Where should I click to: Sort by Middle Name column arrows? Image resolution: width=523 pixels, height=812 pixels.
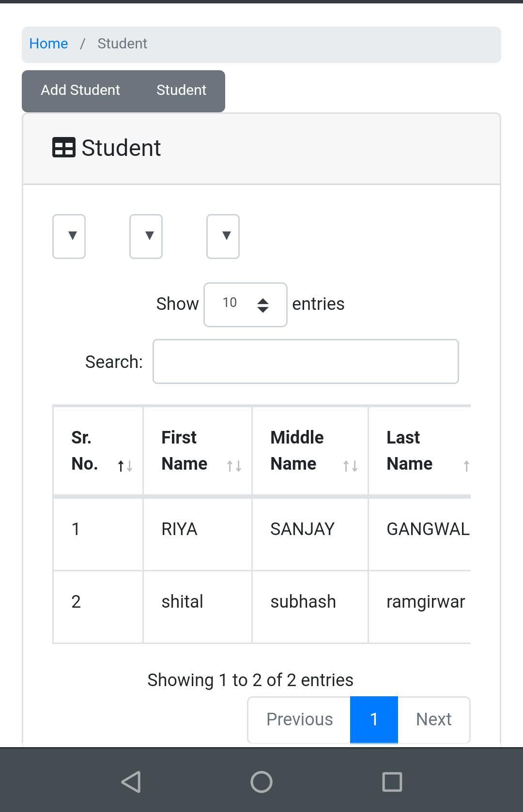coord(350,466)
